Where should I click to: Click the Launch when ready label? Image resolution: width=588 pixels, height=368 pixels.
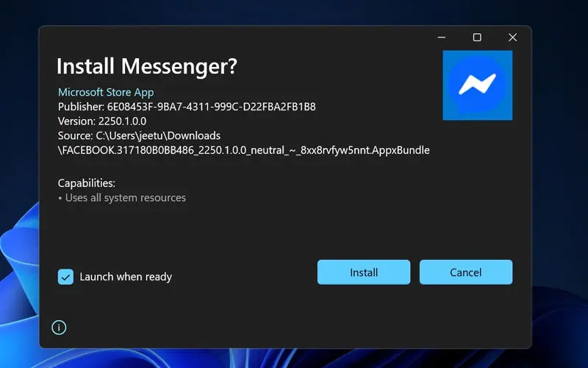pos(126,277)
